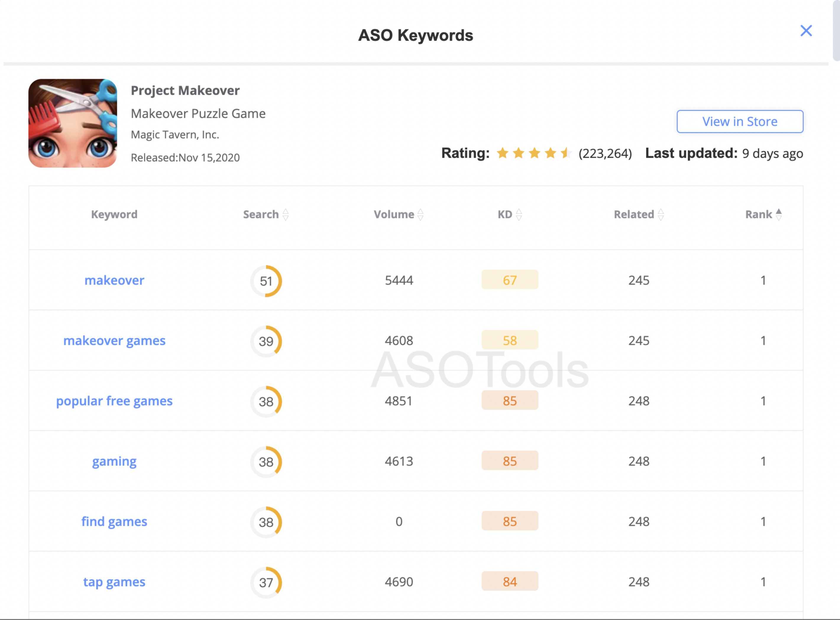Toggle the Rank column sort arrow

tap(779, 215)
